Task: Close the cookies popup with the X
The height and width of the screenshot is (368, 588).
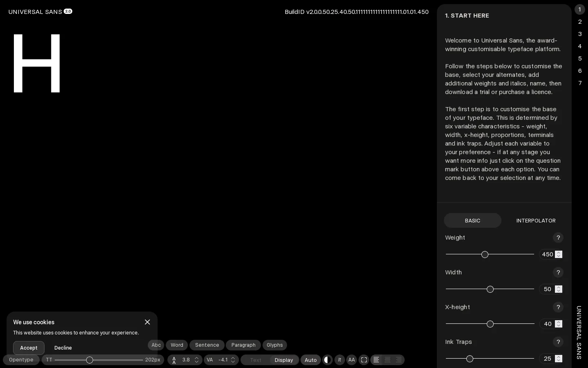Action: tap(147, 322)
